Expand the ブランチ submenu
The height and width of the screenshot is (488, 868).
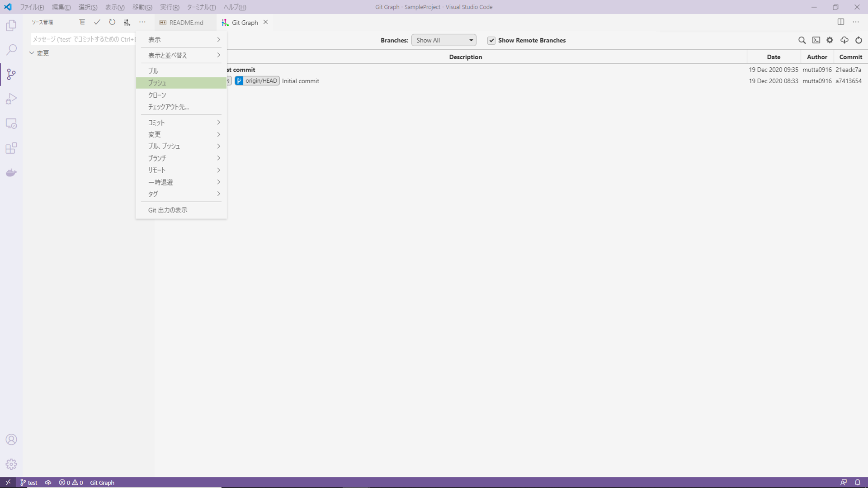click(181, 158)
